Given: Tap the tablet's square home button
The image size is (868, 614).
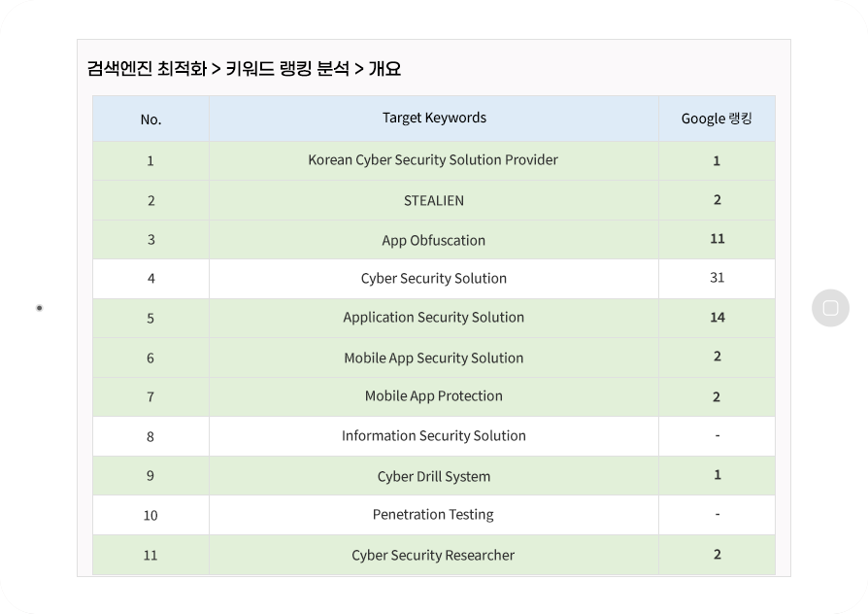Looking at the screenshot, I should coord(830,308).
